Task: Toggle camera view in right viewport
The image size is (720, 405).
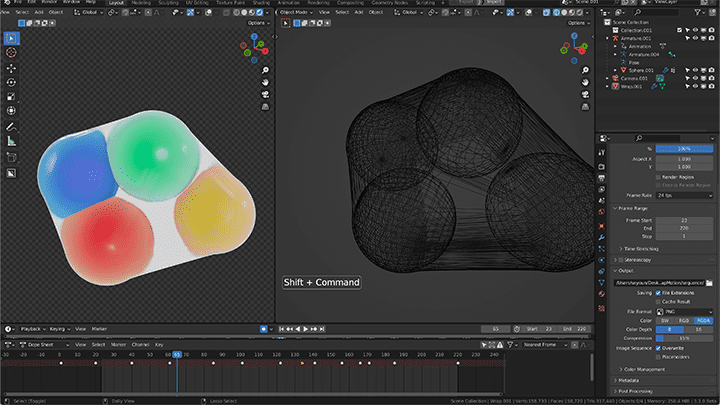Action: click(585, 95)
